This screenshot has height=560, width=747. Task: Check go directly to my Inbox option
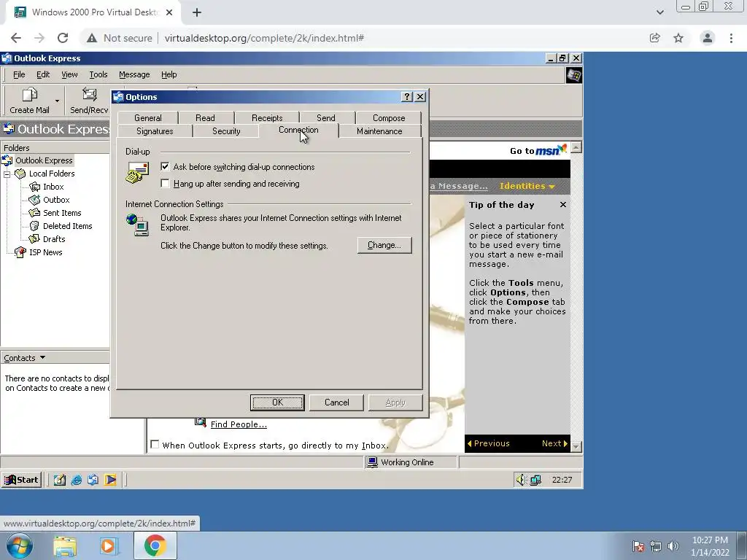(x=155, y=444)
